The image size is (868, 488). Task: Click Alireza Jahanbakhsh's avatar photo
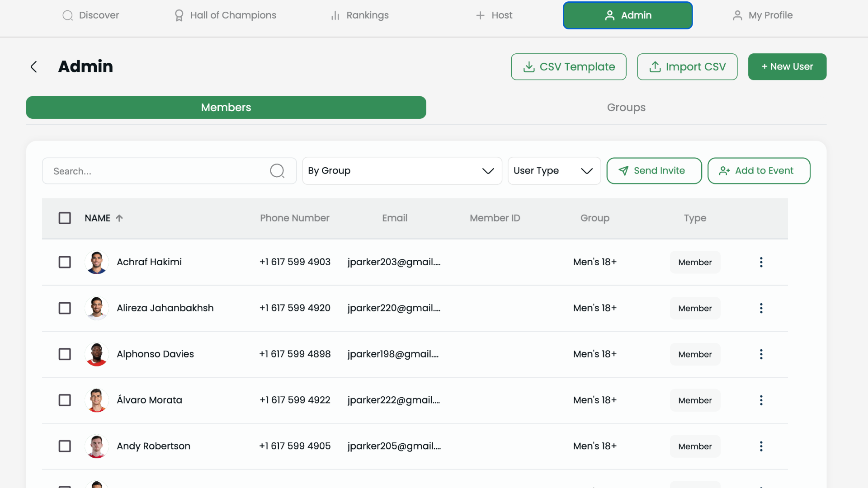pyautogui.click(x=97, y=308)
